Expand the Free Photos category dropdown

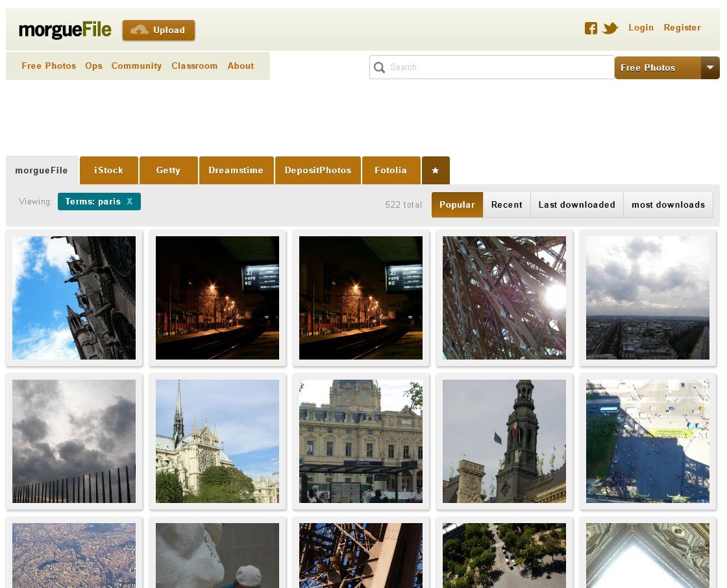658,67
